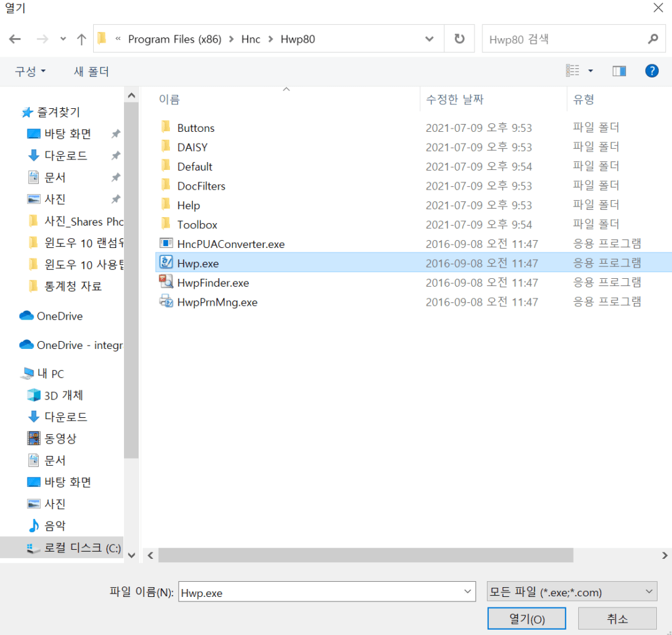Open the Toolbox folder

pos(197,224)
